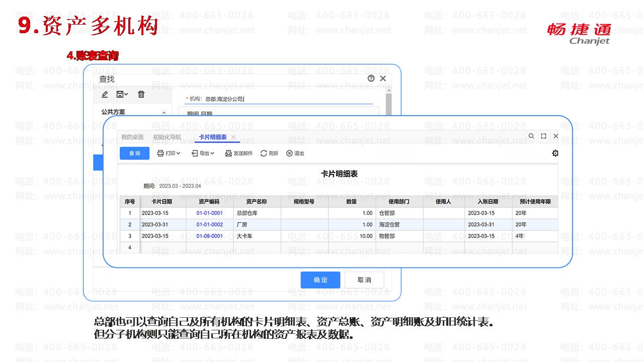The height and width of the screenshot is (362, 644).
Task: Select the 厂房 asset name cell
Action: click(x=257, y=225)
